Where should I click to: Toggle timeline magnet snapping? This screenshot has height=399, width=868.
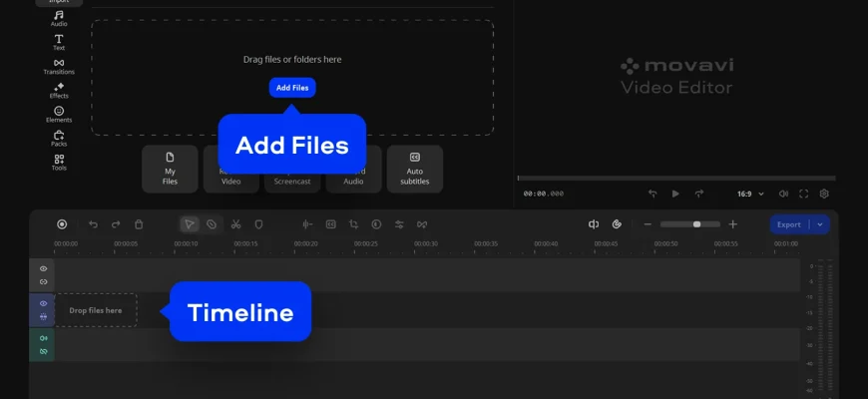[617, 224]
